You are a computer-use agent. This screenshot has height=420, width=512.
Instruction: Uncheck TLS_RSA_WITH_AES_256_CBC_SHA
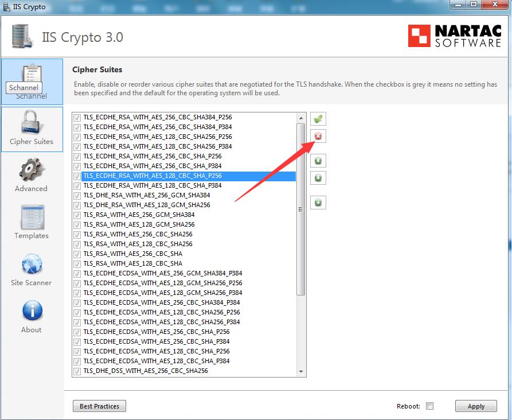(76, 254)
